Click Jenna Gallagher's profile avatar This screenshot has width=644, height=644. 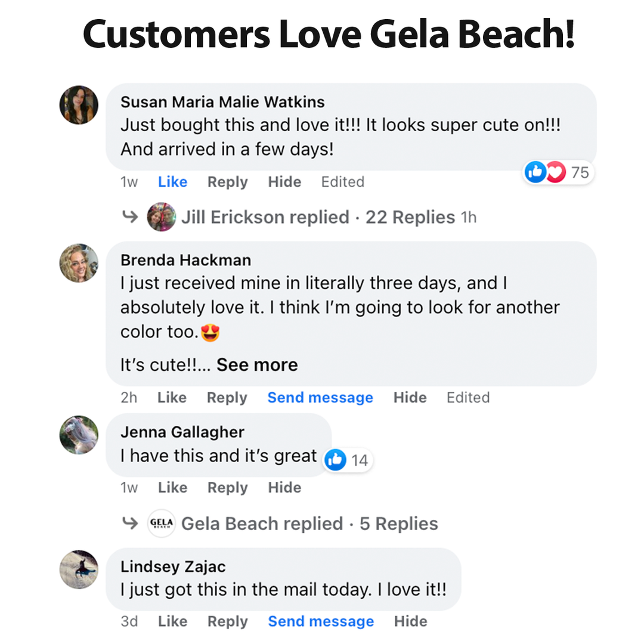[79, 435]
